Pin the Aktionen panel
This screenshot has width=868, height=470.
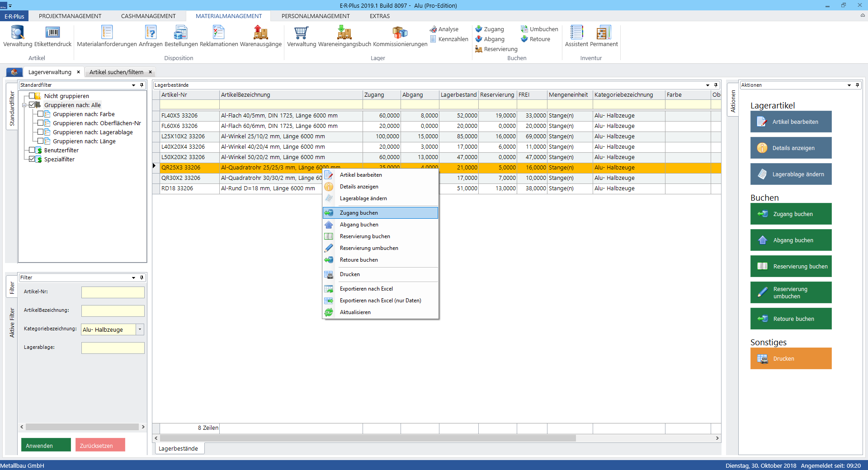857,85
